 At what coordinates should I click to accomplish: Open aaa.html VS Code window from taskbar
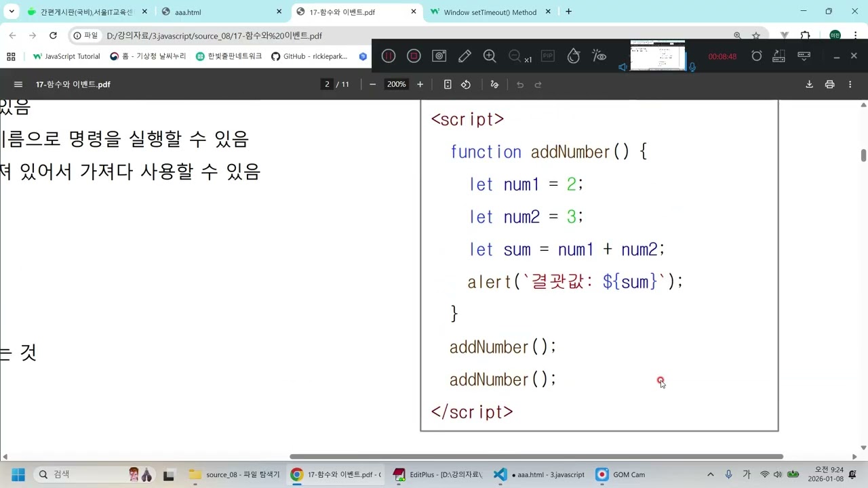tap(539, 474)
